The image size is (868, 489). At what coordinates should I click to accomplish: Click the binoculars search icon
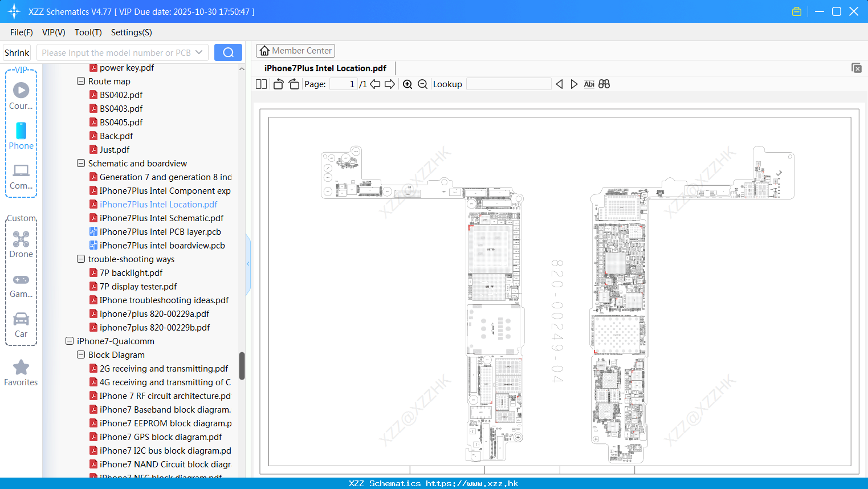click(604, 84)
